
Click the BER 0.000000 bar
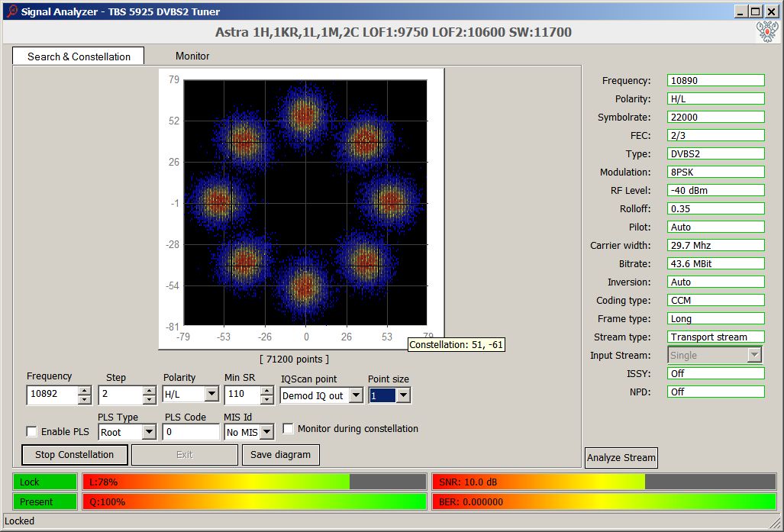pyautogui.click(x=604, y=502)
